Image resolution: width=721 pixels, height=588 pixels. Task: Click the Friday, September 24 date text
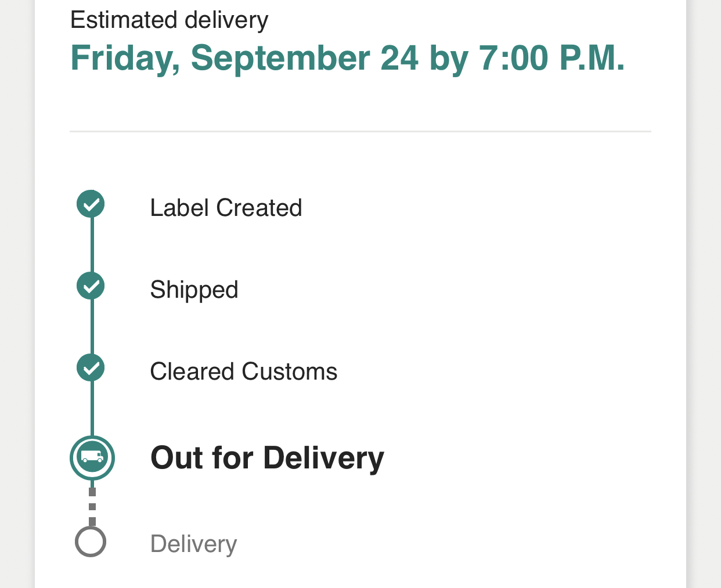point(244,58)
